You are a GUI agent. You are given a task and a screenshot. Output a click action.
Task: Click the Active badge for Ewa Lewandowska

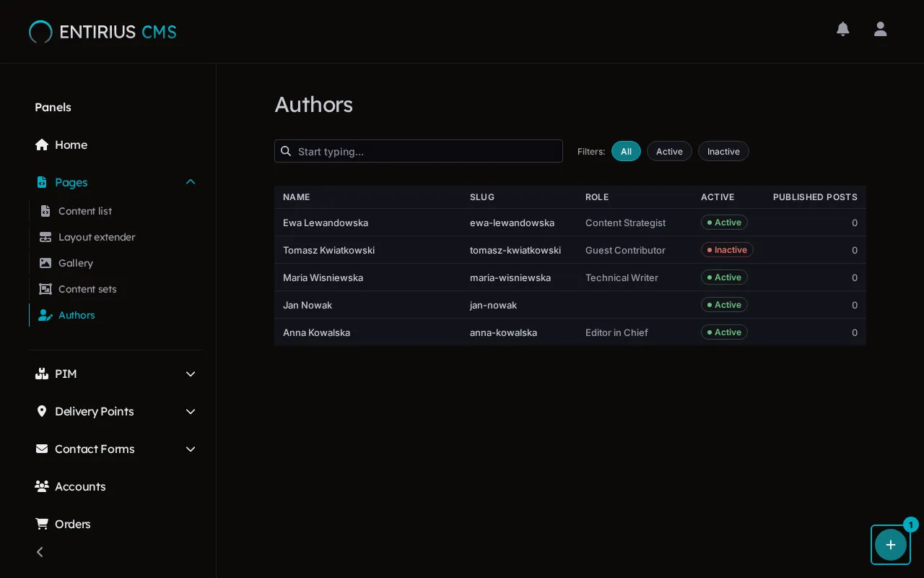(x=724, y=223)
